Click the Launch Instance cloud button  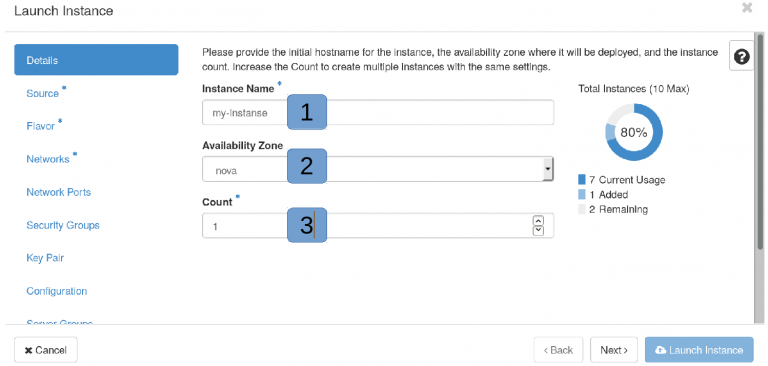click(x=699, y=350)
